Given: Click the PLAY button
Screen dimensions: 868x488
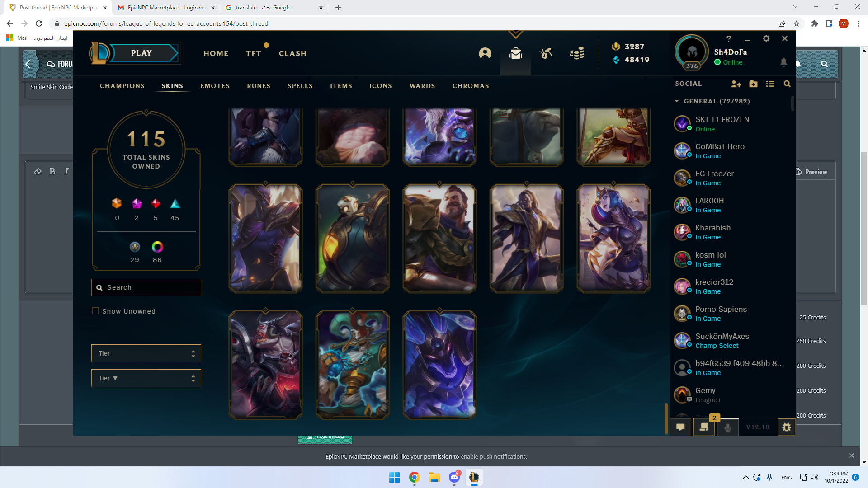Looking at the screenshot, I should (142, 53).
